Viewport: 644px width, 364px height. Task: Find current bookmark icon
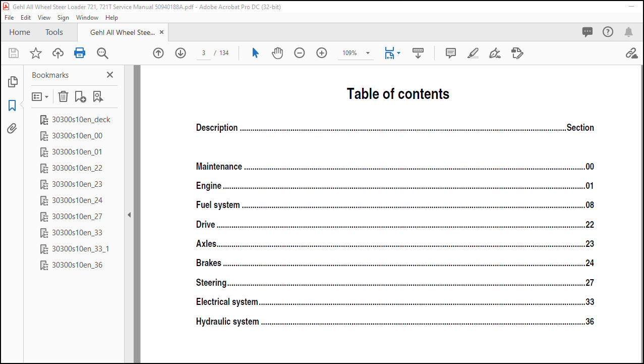(x=98, y=96)
